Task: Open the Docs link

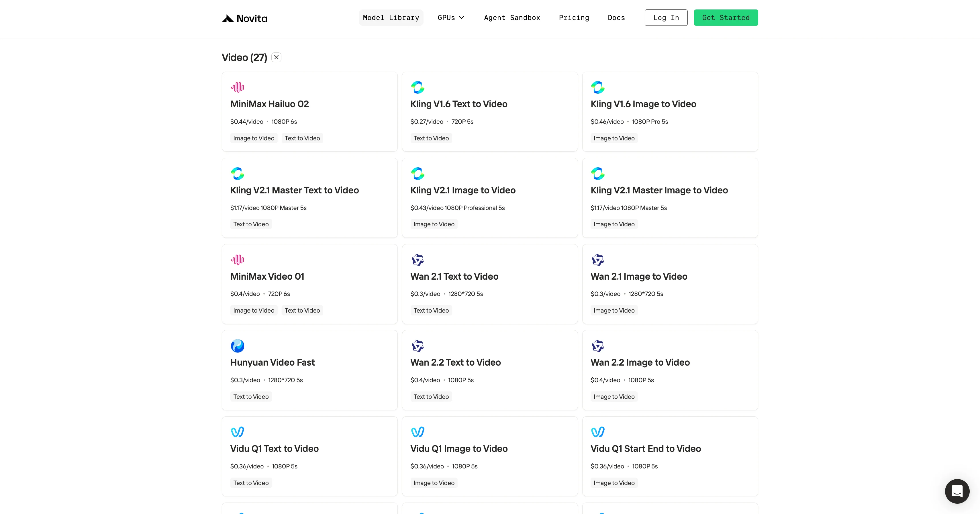Action: [x=616, y=17]
